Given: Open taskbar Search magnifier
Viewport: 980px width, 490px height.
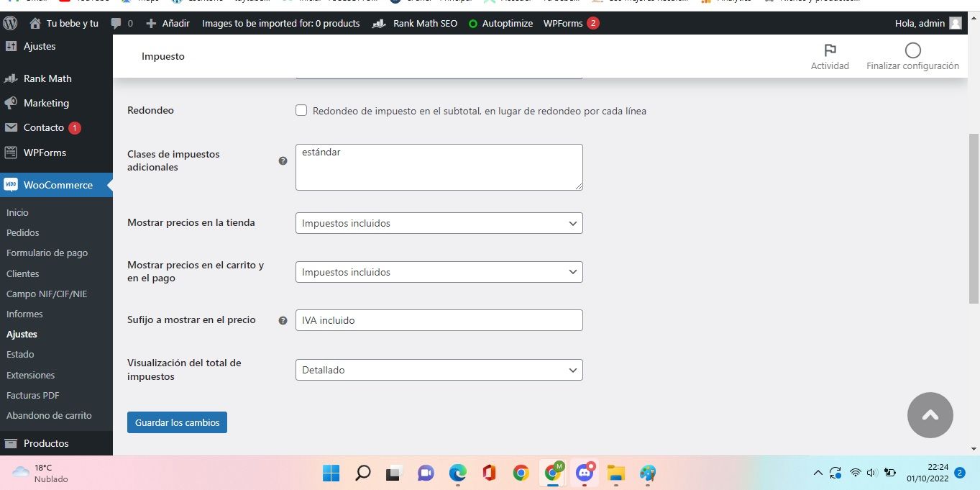Looking at the screenshot, I should pyautogui.click(x=363, y=473).
